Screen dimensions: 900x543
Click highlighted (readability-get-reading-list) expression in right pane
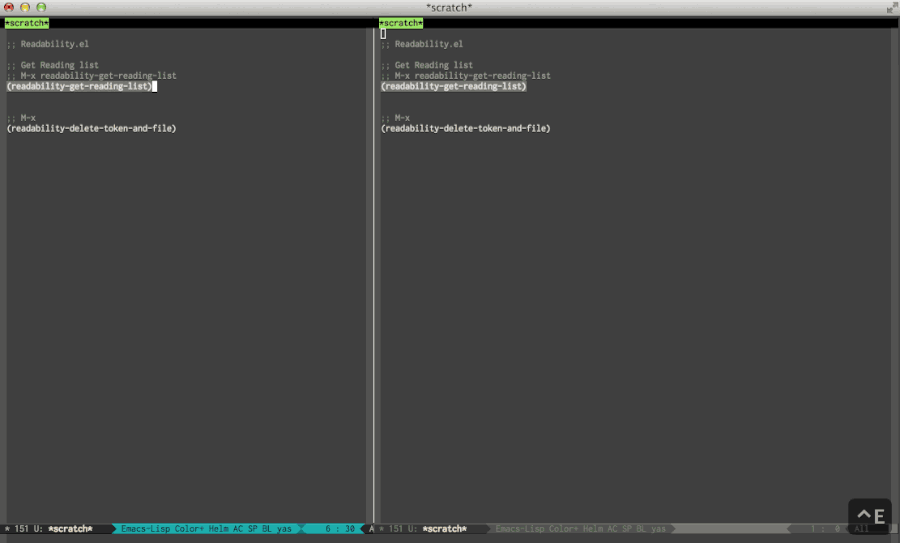coord(453,87)
